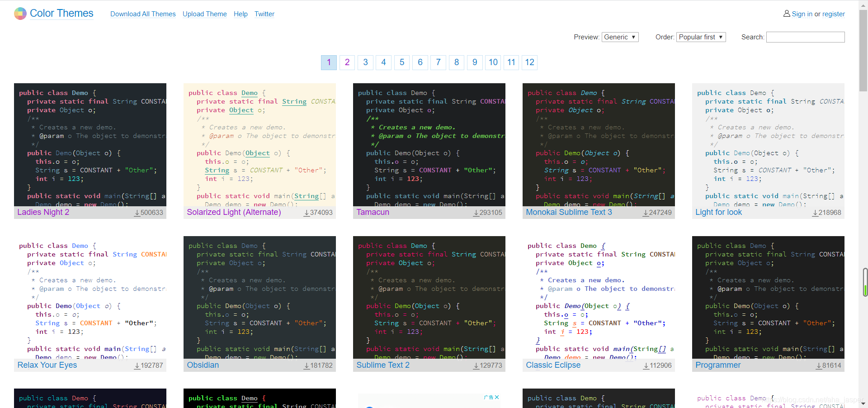Click the Sign in link
This screenshot has height=408, width=868.
click(802, 14)
